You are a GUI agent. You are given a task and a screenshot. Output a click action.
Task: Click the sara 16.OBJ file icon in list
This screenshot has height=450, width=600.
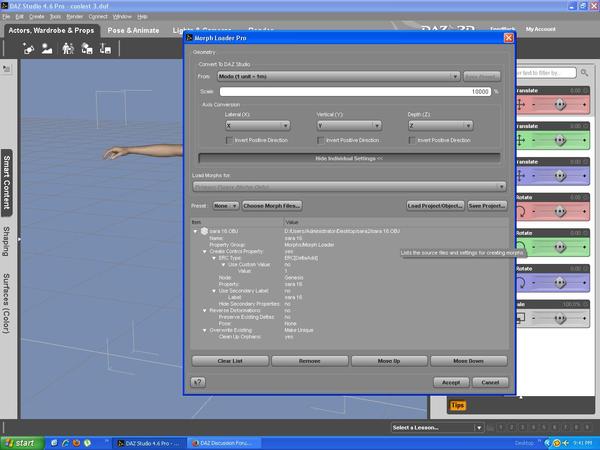pyautogui.click(x=204, y=231)
